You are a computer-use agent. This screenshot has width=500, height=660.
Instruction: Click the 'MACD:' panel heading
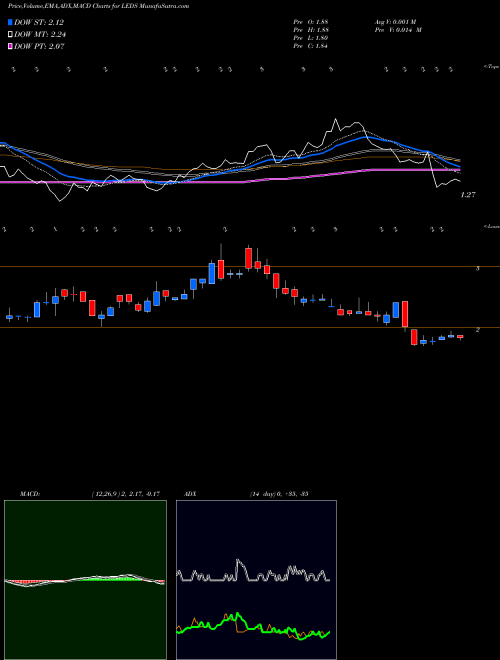point(30,494)
